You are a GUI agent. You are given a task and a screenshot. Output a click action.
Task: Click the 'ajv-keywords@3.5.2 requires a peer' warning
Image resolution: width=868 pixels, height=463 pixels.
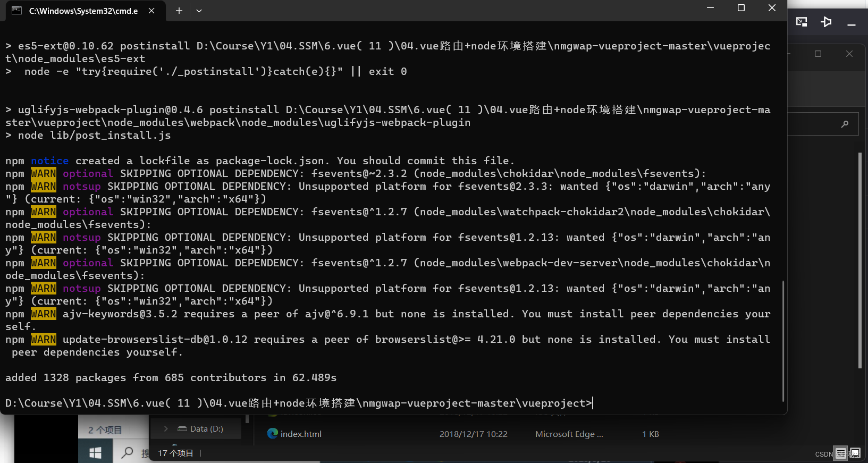coord(387,320)
